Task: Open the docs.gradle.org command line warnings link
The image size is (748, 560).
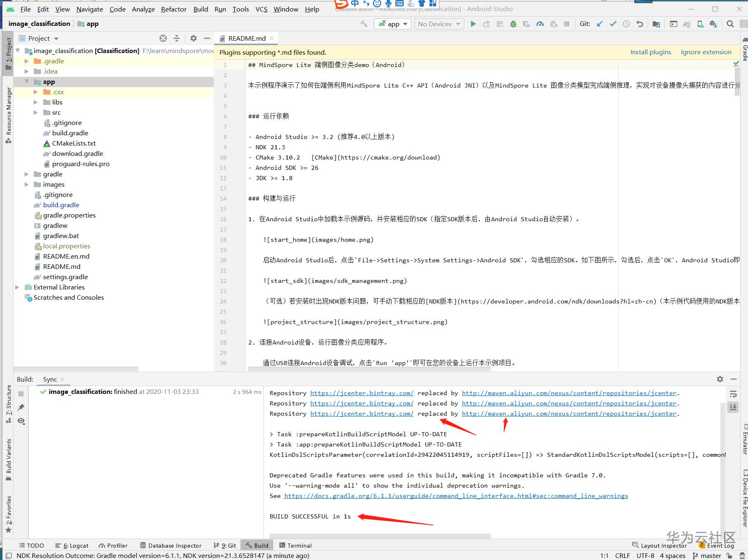Action: click(x=456, y=496)
